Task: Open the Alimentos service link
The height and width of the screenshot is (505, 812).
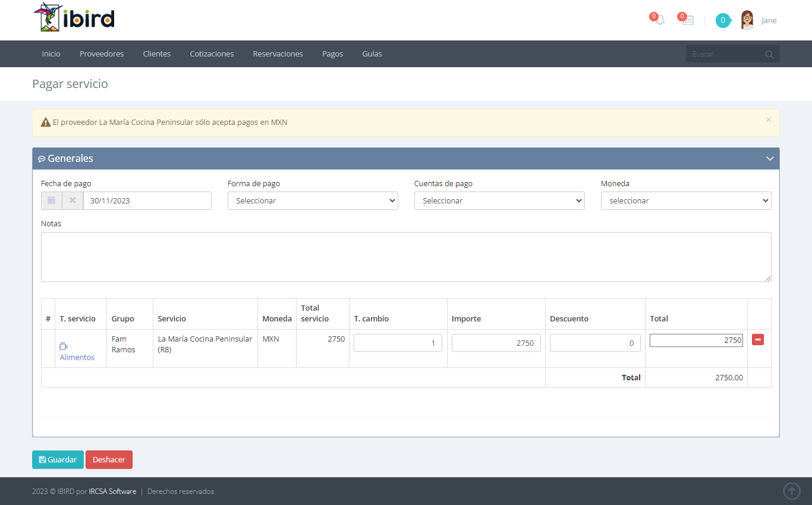Action: [77, 357]
